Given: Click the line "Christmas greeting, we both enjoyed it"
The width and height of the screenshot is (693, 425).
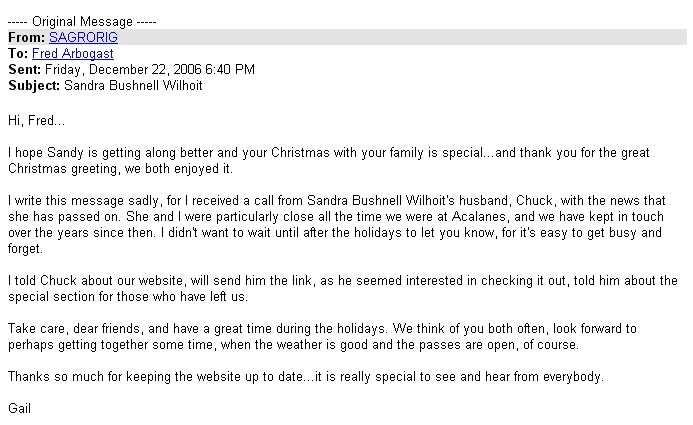Looking at the screenshot, I should (x=120, y=169).
